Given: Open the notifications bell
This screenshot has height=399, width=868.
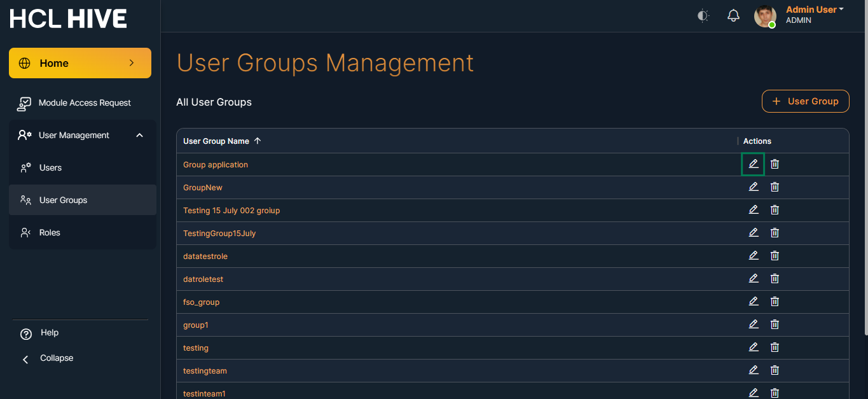Looking at the screenshot, I should 733,16.
